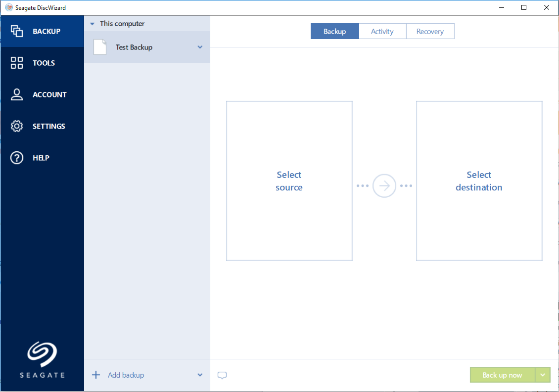
Task: Click the Add backup link
Action: (x=126, y=375)
